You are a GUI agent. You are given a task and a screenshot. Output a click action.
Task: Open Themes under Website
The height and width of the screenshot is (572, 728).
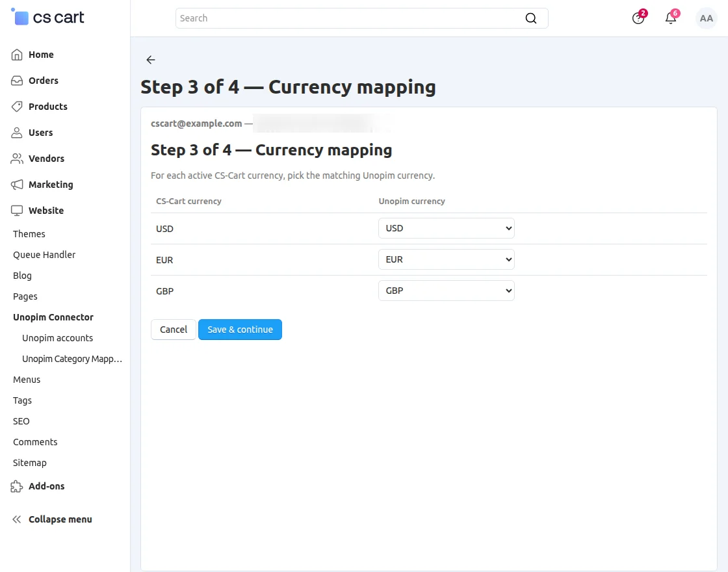(x=29, y=234)
